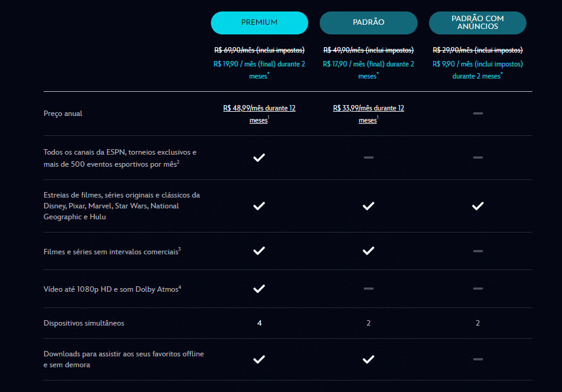Viewport: 562px width, 392px height.
Task: Click the Premium simultaneous devices value 4
Action: pyautogui.click(x=259, y=323)
